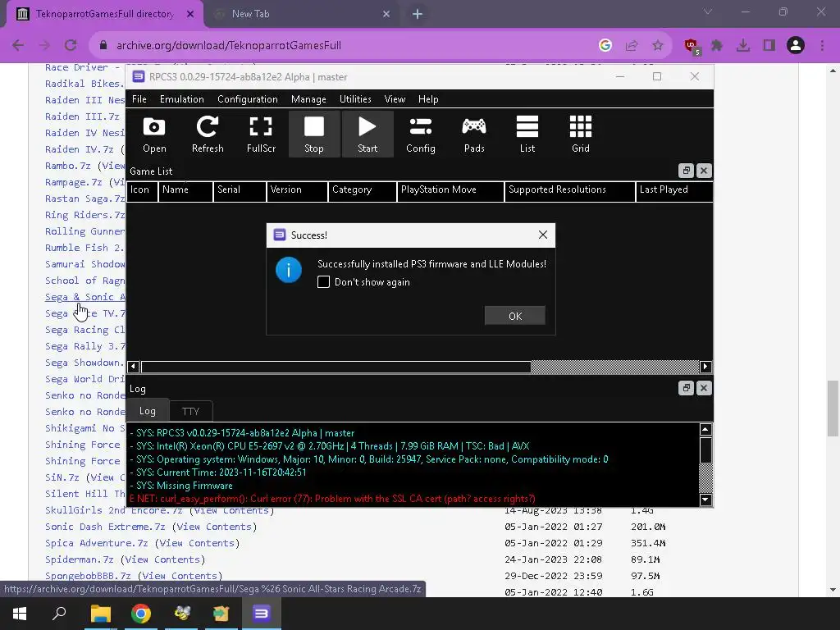
Task: Open the Emulation menu
Action: point(181,99)
